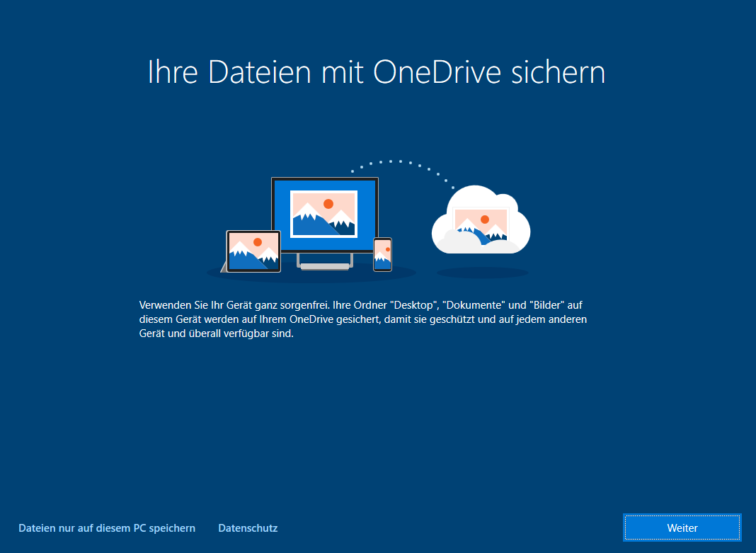Open the Datenschutz link

(x=248, y=528)
